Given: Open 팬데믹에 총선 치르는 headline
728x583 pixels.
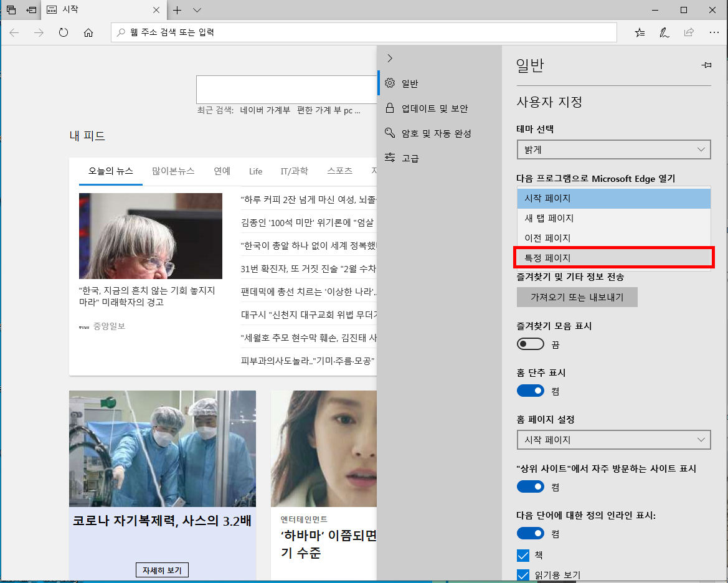Looking at the screenshot, I should (x=308, y=291).
